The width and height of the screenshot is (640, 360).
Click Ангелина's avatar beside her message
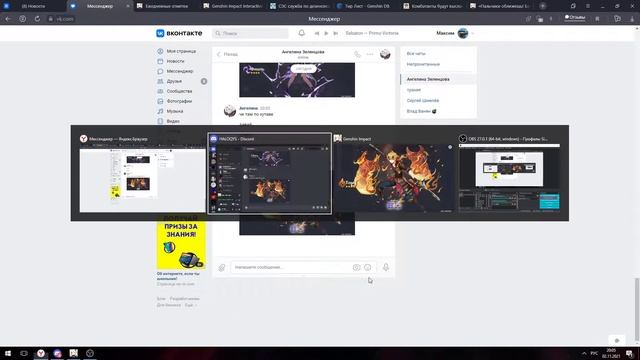coord(230,111)
